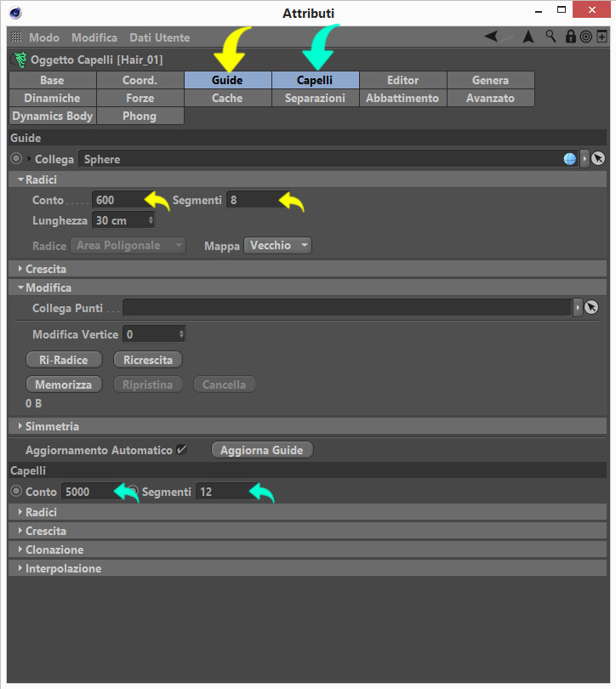Go back with left arrow icon
The width and height of the screenshot is (616, 689).
tap(491, 37)
